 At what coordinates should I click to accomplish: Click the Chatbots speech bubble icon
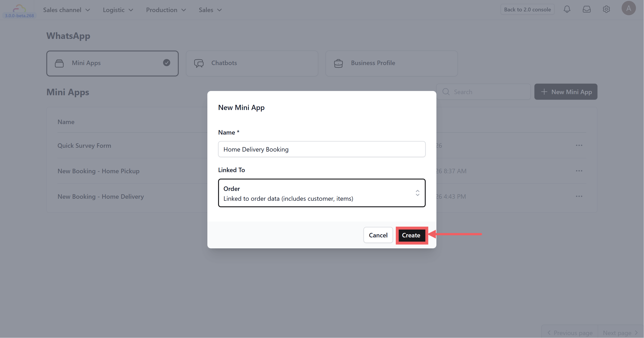(199, 63)
